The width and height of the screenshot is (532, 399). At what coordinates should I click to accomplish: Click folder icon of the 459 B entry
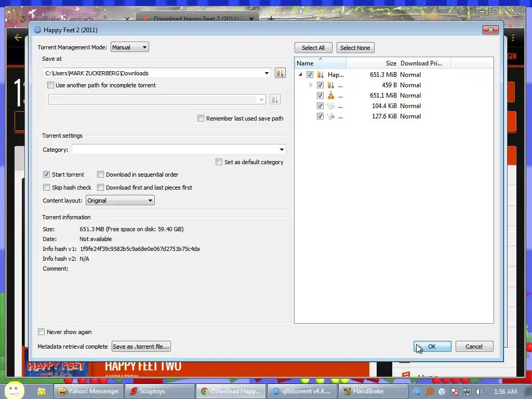pyautogui.click(x=330, y=85)
